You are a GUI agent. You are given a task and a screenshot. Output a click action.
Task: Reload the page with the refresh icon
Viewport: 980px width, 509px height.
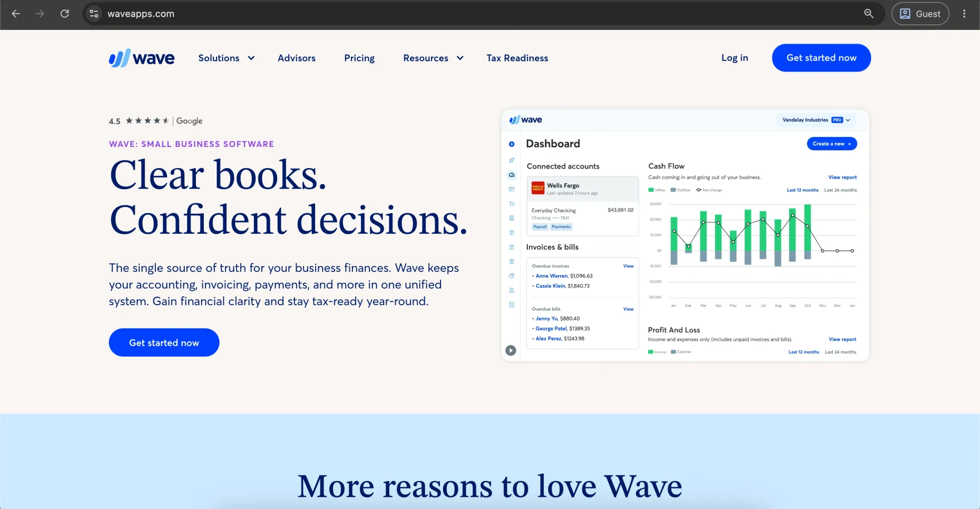[65, 14]
